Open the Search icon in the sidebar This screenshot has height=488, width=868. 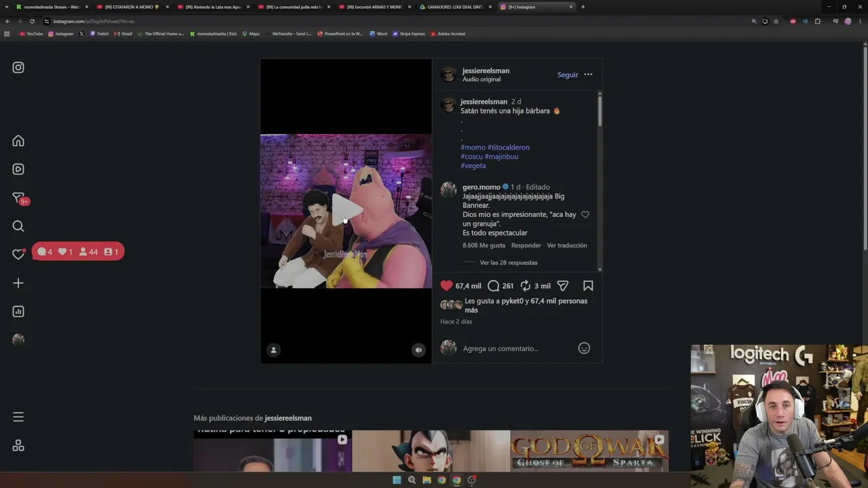(18, 226)
